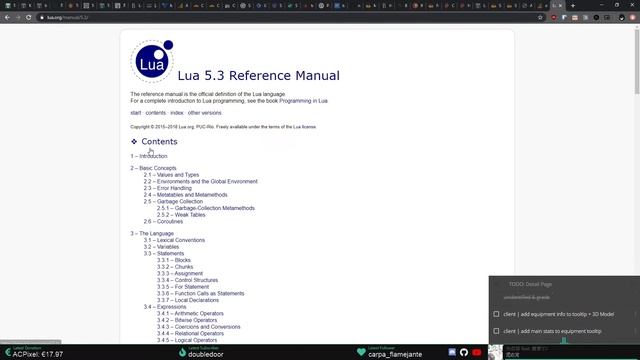Click the euro latest donation icon
Image resolution: width=640 pixels, height=360 pixels.
tap(7, 352)
